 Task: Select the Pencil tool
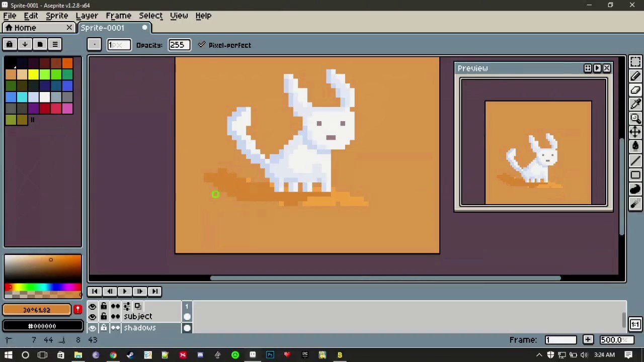point(635,76)
